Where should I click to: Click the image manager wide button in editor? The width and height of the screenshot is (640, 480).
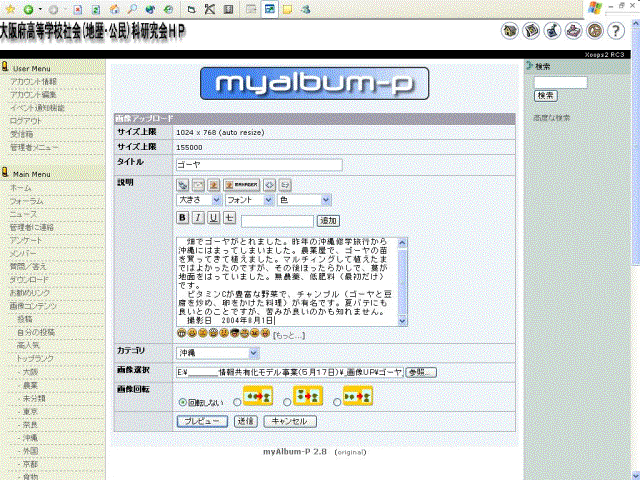242,185
